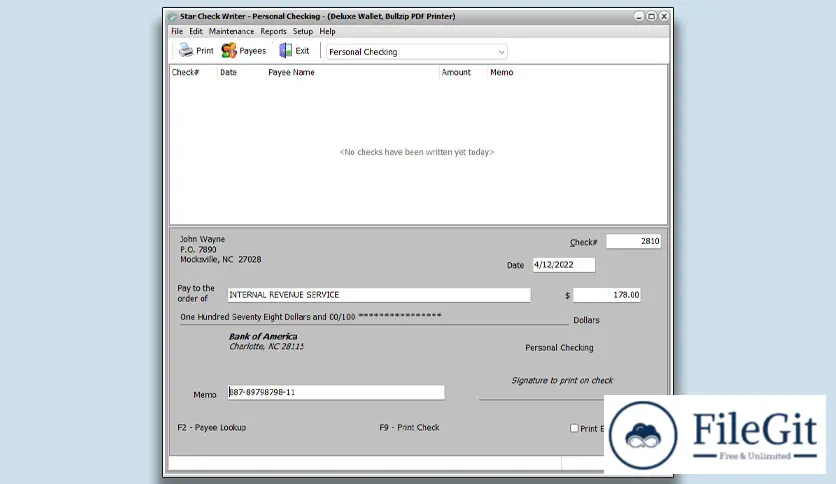Image resolution: width=836 pixels, height=484 pixels.
Task: Open the Edit menu
Action: [x=196, y=31]
